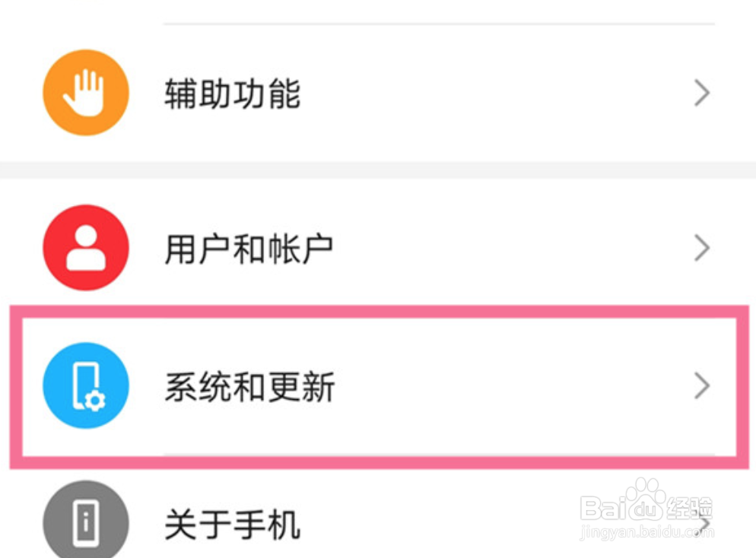756x558 pixels.
Task: Click the red Users and Accounts icon
Action: [x=85, y=247]
